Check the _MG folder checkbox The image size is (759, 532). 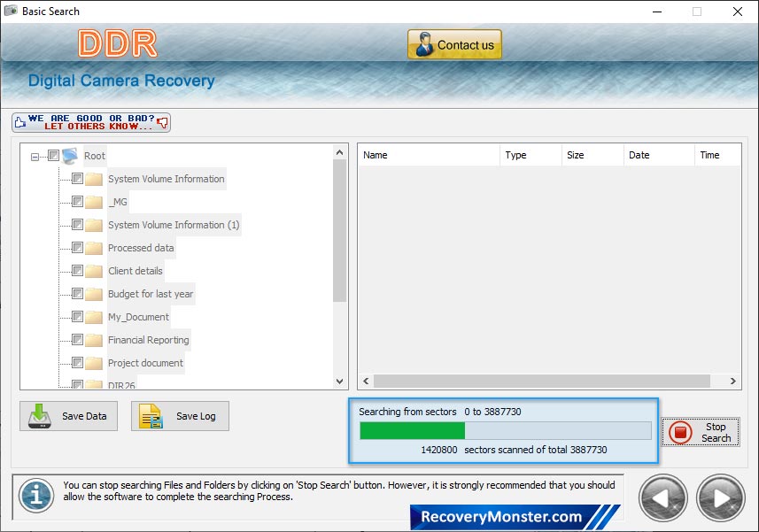(x=77, y=201)
